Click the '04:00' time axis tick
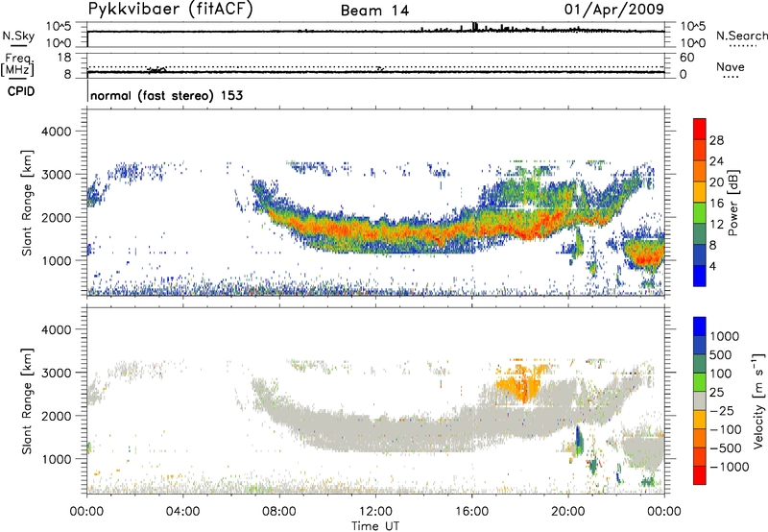The image size is (768, 532). pyautogui.click(x=183, y=512)
